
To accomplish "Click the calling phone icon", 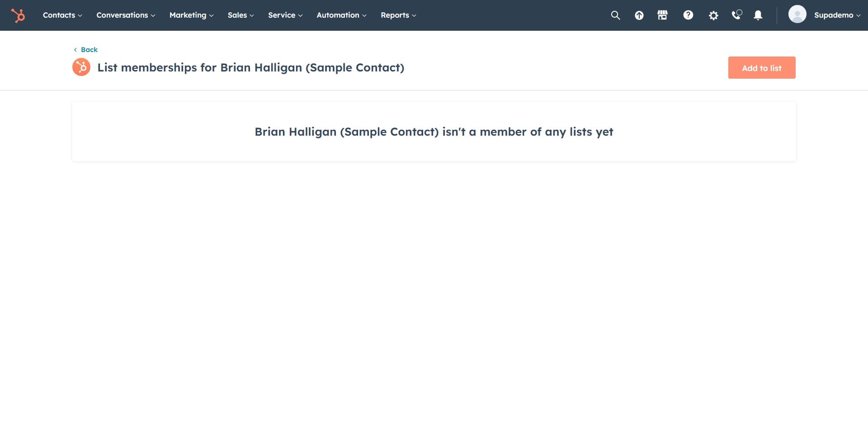I will 736,15.
